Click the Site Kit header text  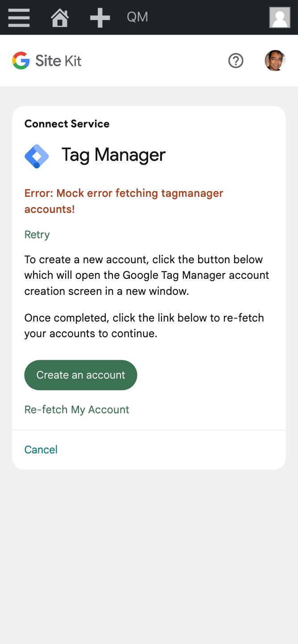58,60
